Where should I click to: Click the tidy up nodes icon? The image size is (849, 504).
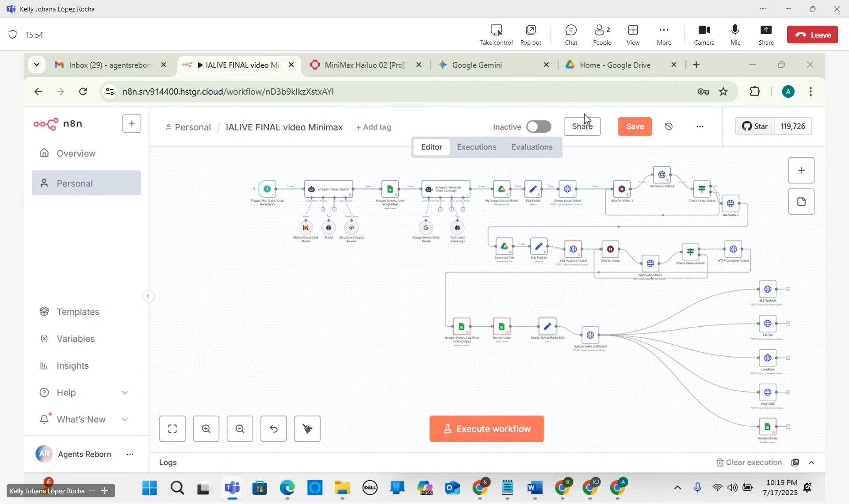point(307,429)
